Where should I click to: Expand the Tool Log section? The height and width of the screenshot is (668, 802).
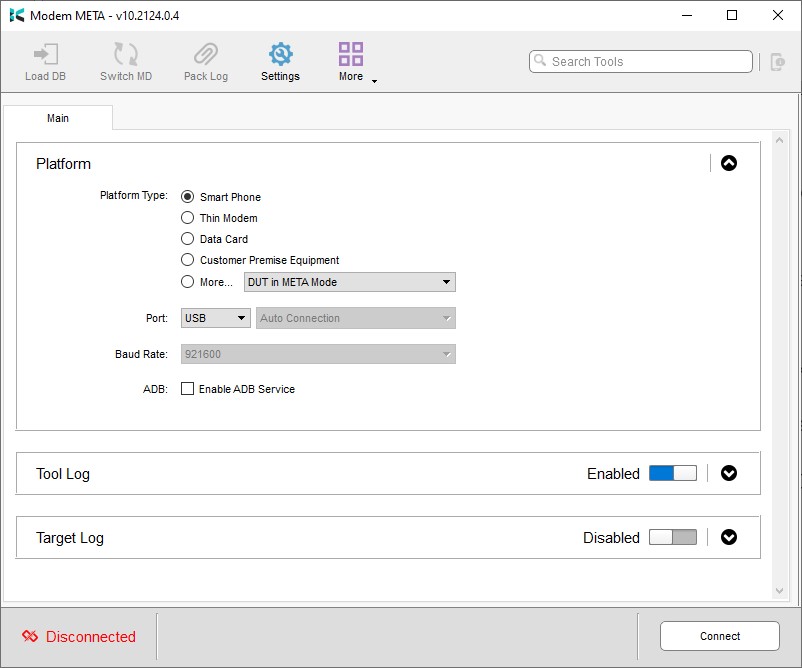[x=729, y=474]
